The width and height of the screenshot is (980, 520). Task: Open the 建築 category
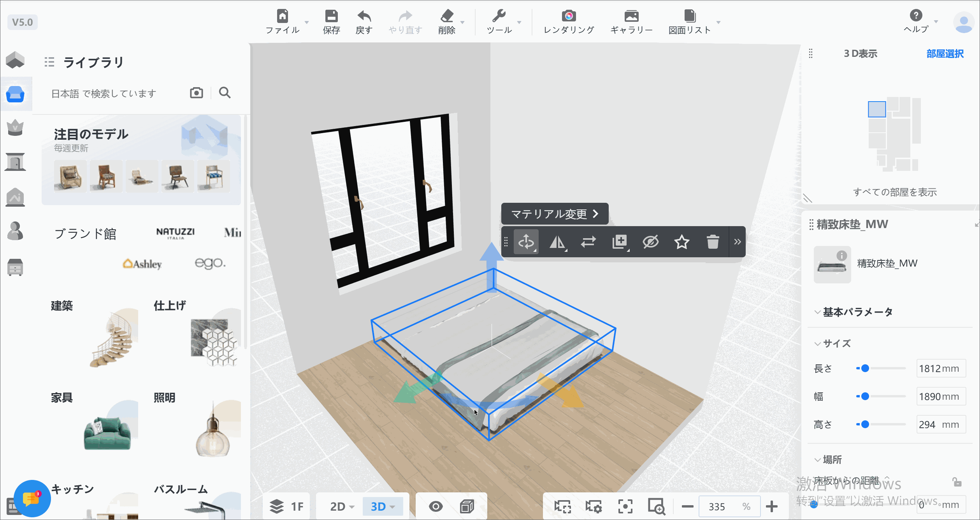tap(95, 334)
